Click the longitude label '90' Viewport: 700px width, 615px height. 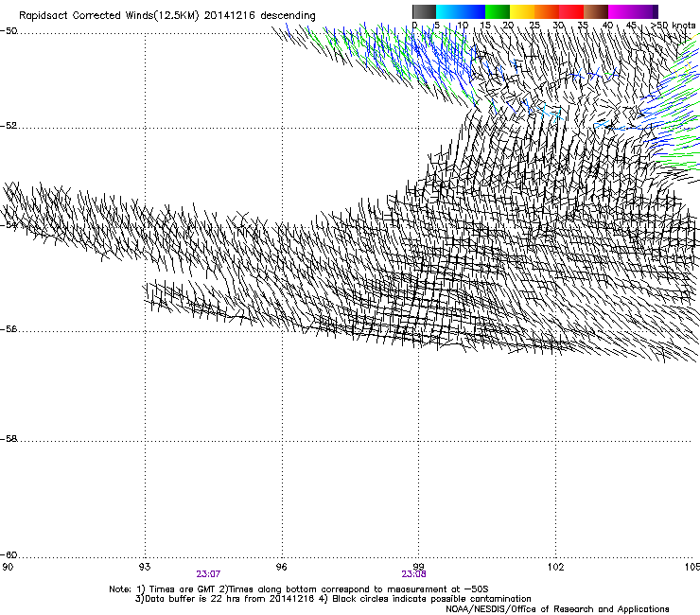pyautogui.click(x=8, y=567)
